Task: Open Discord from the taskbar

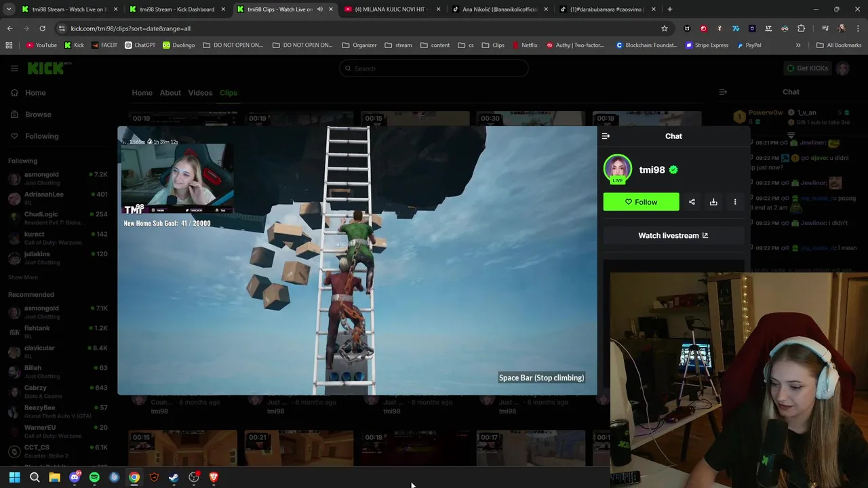Action: 75,478
